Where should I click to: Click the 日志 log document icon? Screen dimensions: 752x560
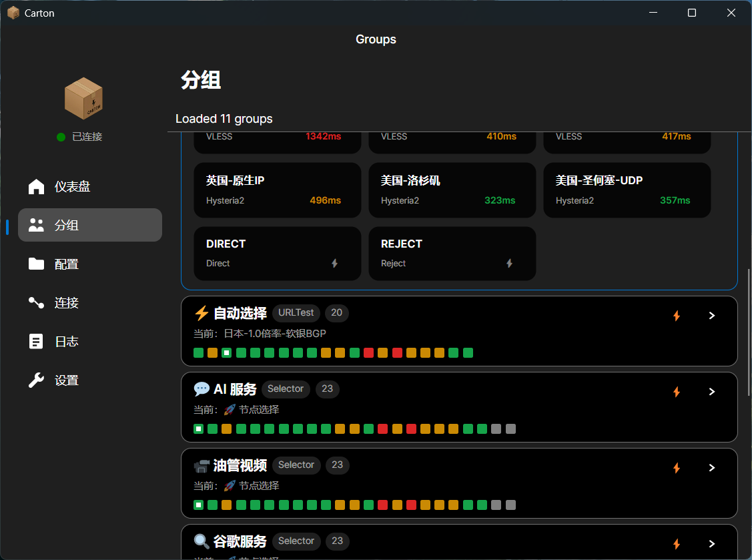pos(36,341)
